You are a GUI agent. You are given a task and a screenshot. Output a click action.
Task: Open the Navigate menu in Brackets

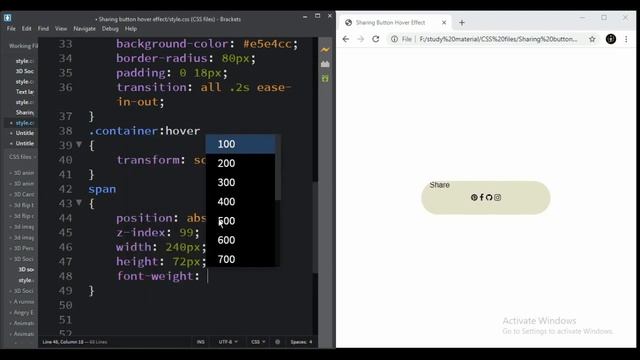pyautogui.click(x=84, y=29)
